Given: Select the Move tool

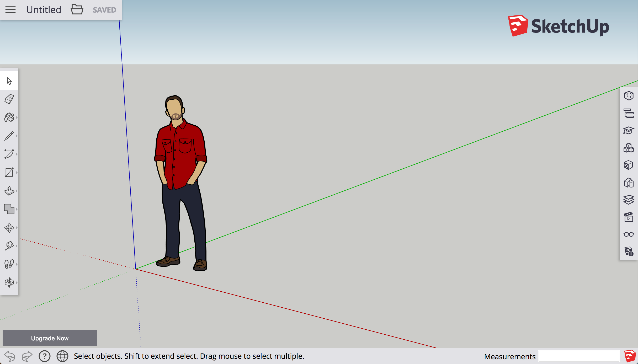Looking at the screenshot, I should click(x=9, y=227).
